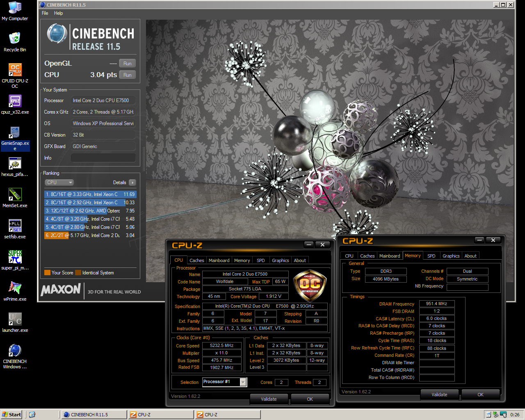Switch to CPU tab in right CPU-Z

coord(349,256)
